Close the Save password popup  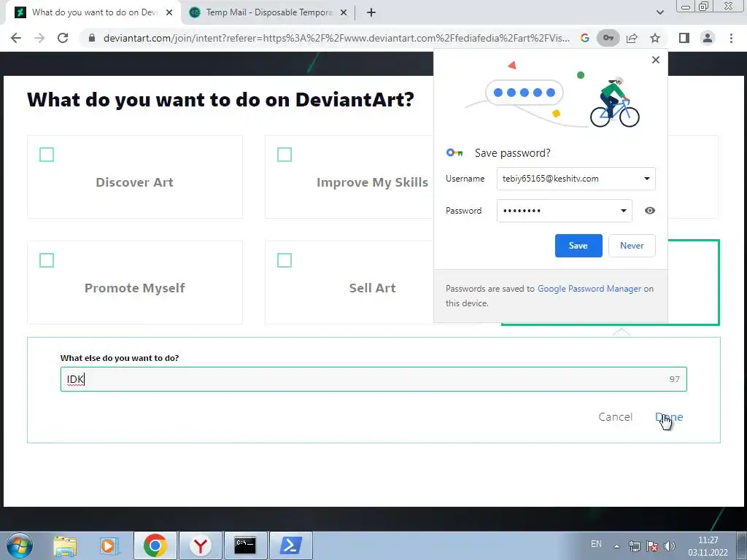click(x=656, y=60)
